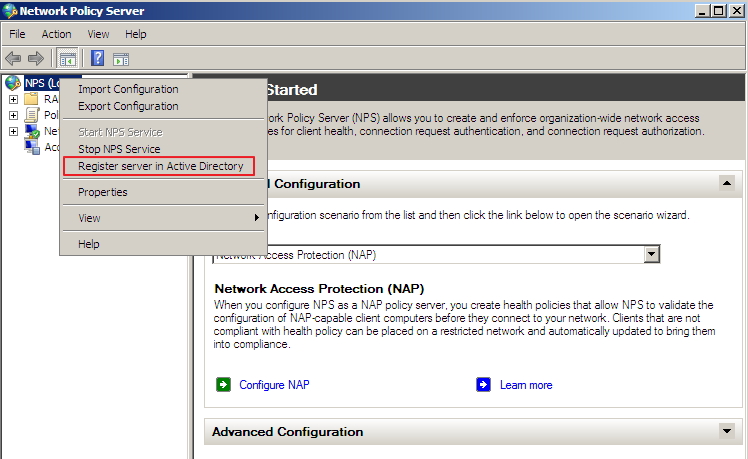Open the configuration scenario dropdown arrow
The width and height of the screenshot is (748, 459).
(x=652, y=254)
